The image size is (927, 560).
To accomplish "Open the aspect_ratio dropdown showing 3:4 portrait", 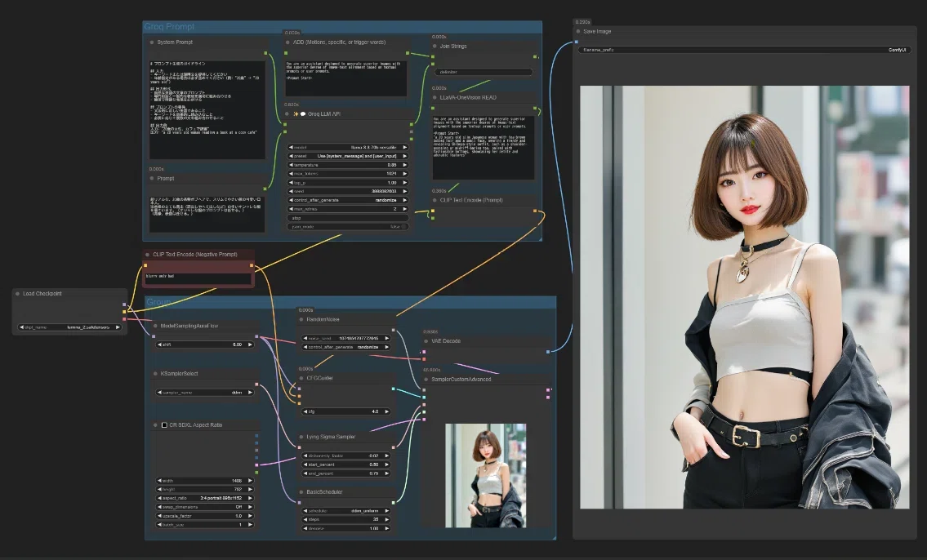I will point(204,498).
